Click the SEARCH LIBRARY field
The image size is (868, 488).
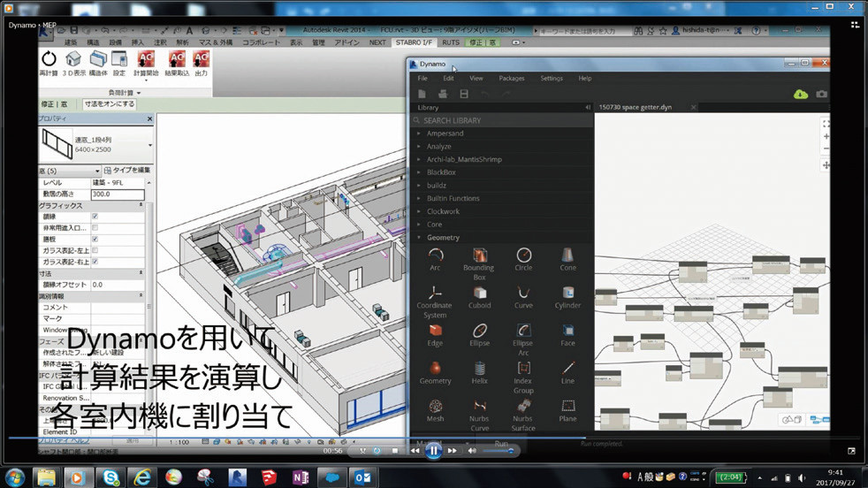pyautogui.click(x=502, y=120)
